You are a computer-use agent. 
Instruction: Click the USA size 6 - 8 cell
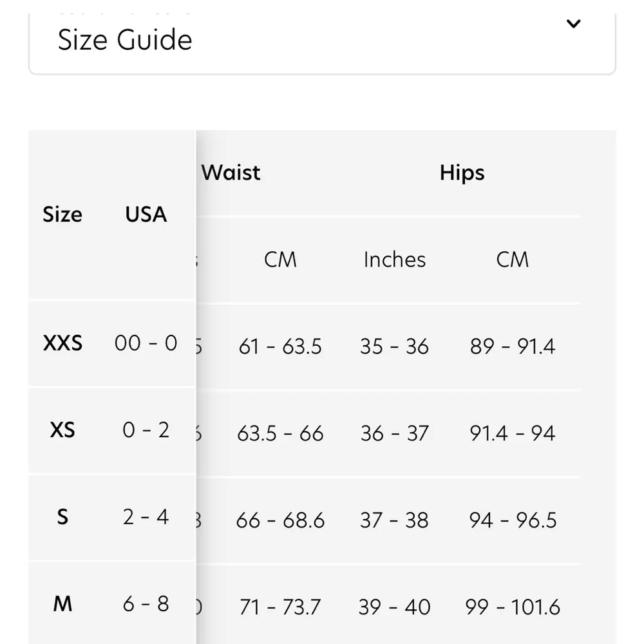pyautogui.click(x=146, y=604)
